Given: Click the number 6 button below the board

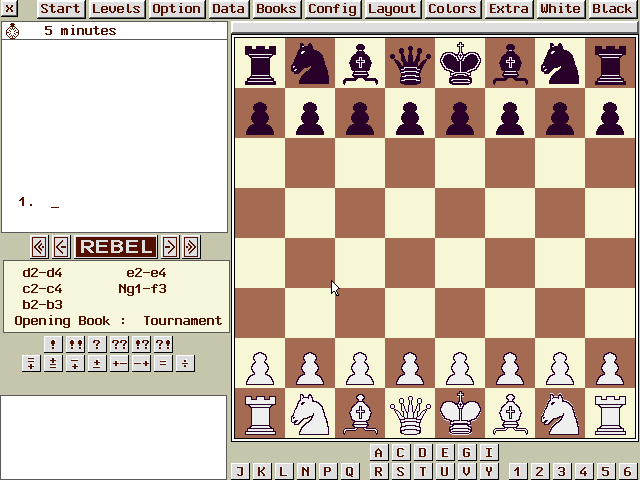Looking at the screenshot, I should click(x=628, y=472).
